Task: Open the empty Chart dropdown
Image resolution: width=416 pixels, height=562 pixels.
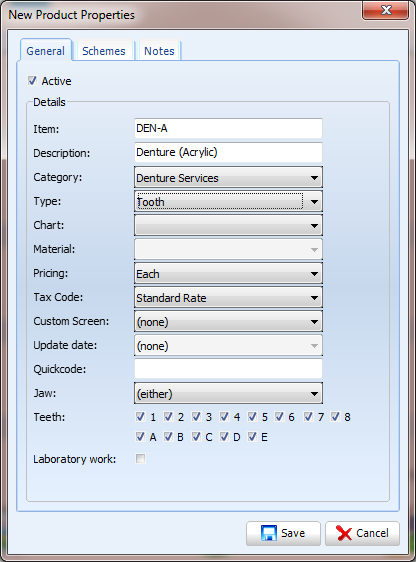Action: pyautogui.click(x=228, y=225)
